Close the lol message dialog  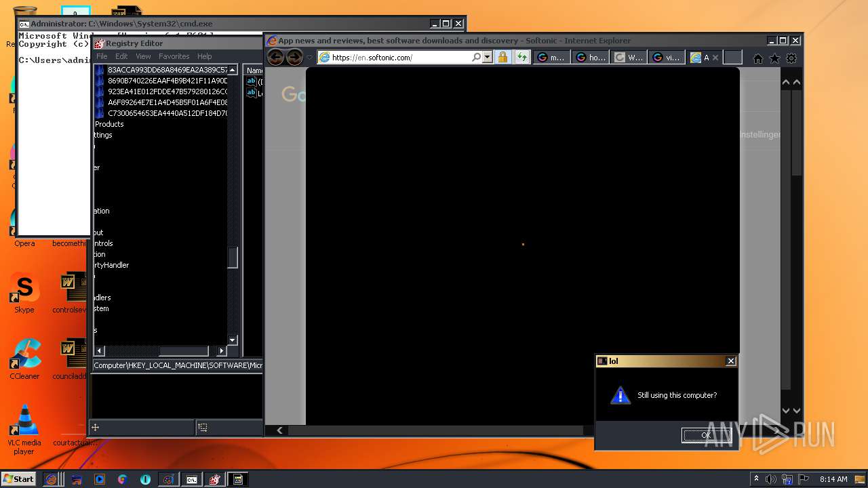[x=730, y=361]
